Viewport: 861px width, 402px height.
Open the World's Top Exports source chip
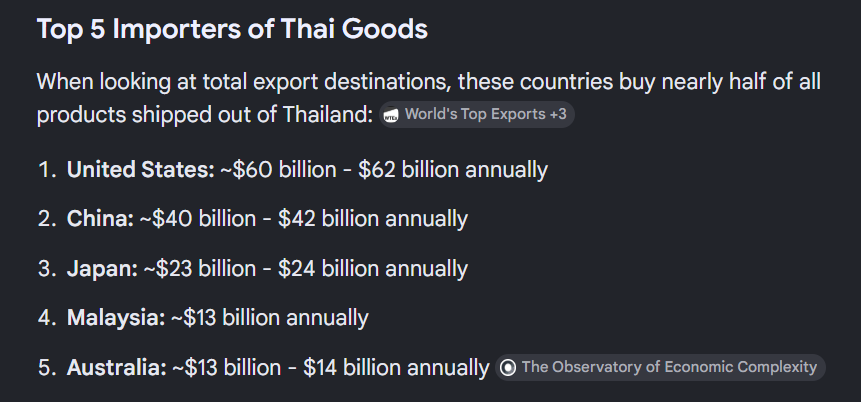(x=477, y=115)
